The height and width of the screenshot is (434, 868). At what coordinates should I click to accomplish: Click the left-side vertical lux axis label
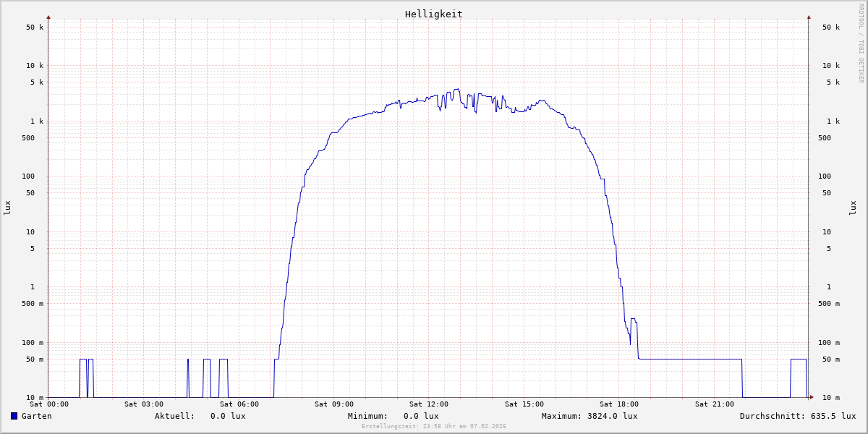pyautogui.click(x=7, y=208)
